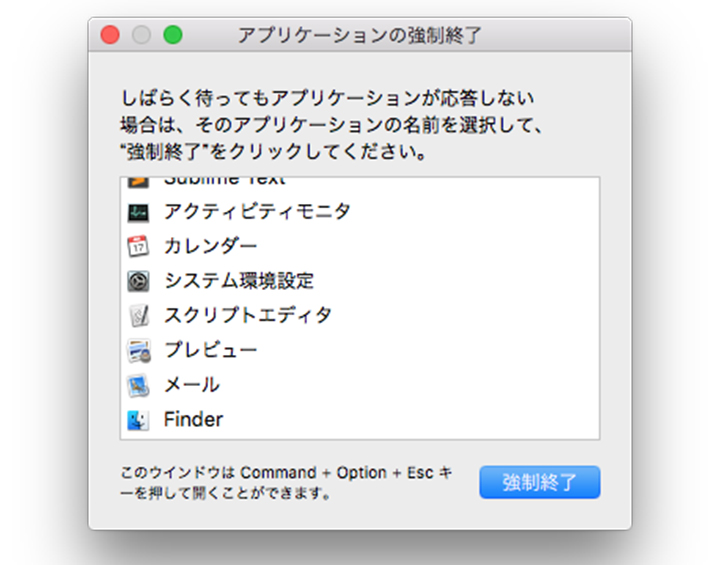720x565 pixels.
Task: Close the force quit window
Action: tap(110, 35)
